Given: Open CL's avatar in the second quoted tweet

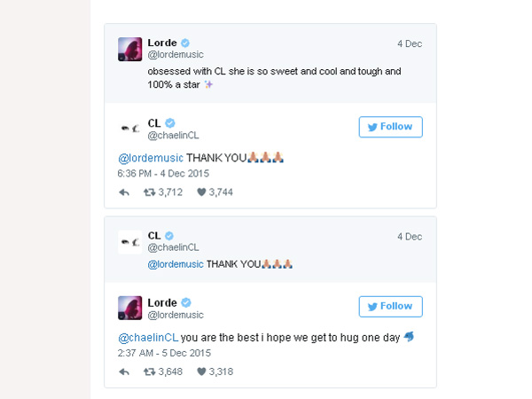Looking at the screenshot, I should (x=130, y=242).
